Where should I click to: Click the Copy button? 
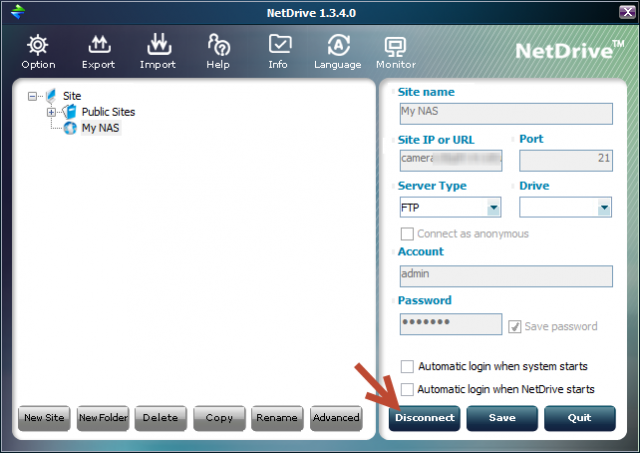(219, 418)
